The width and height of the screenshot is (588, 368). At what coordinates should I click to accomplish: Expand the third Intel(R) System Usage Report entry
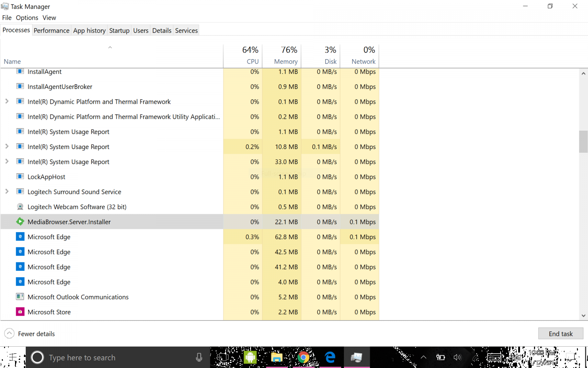[7, 162]
